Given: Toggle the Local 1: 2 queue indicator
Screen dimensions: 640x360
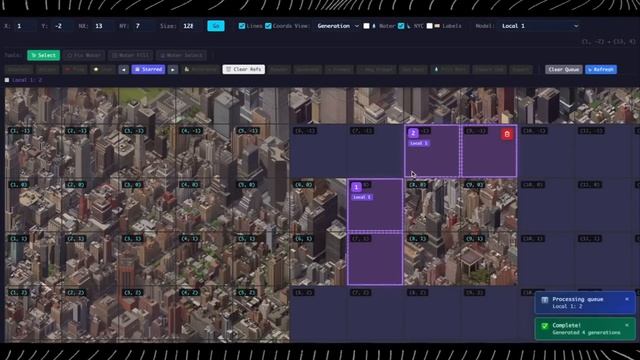Looking at the screenshot, I should 7,80.
